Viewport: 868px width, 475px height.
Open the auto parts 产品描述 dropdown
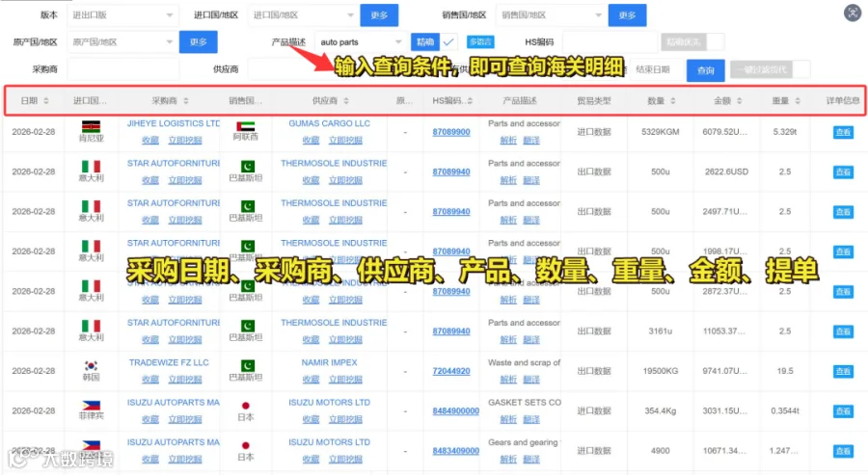click(x=361, y=42)
